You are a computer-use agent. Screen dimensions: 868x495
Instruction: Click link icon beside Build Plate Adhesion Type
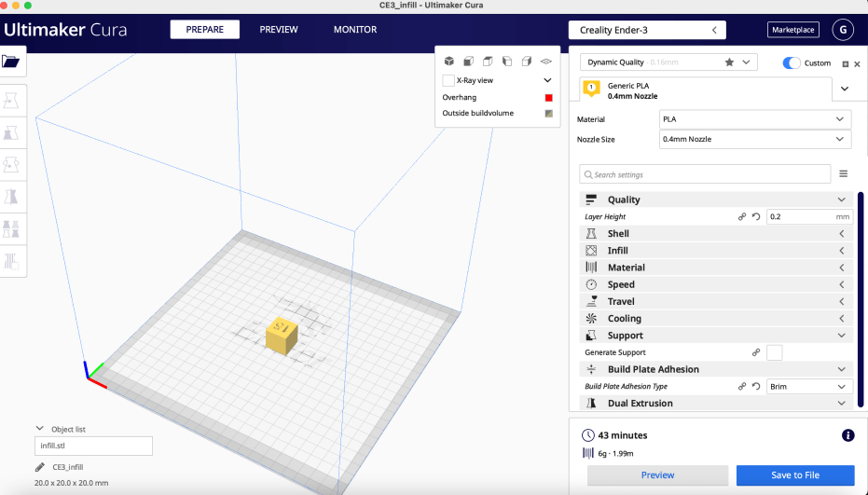(742, 387)
